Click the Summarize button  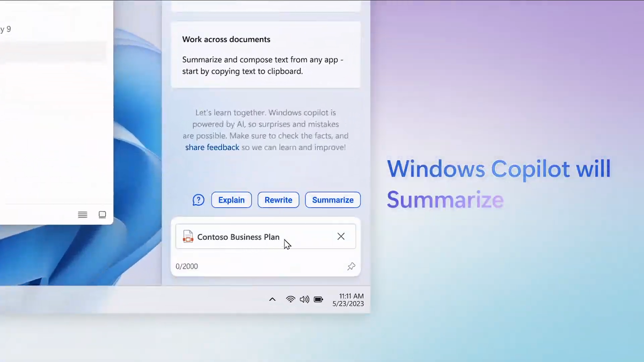333,200
